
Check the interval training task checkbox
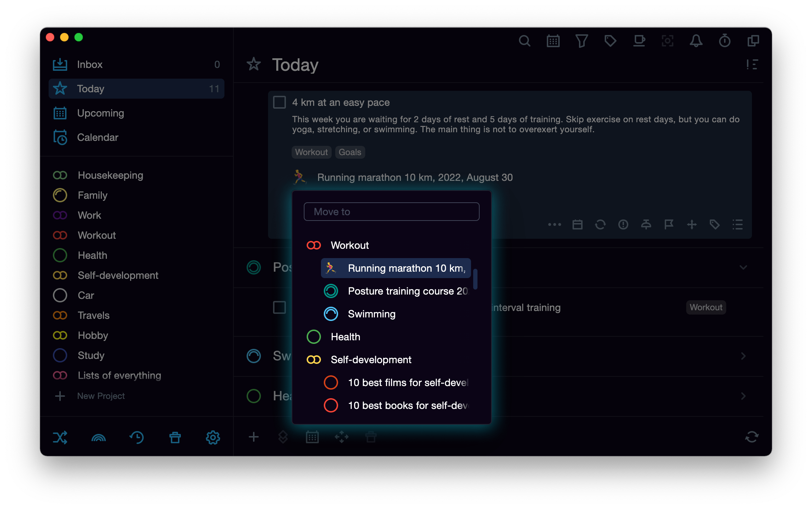click(279, 307)
